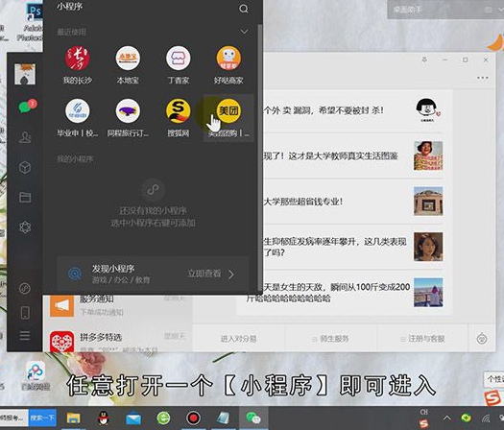This screenshot has width=504, height=430.
Task: Click the building gate article thumbnail
Action: [x=428, y=202]
